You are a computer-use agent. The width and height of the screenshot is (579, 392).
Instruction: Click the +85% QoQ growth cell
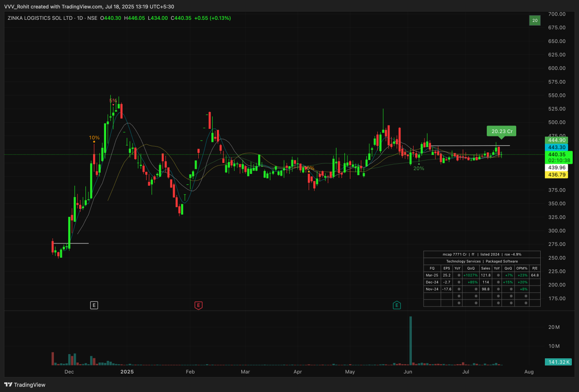click(x=471, y=282)
